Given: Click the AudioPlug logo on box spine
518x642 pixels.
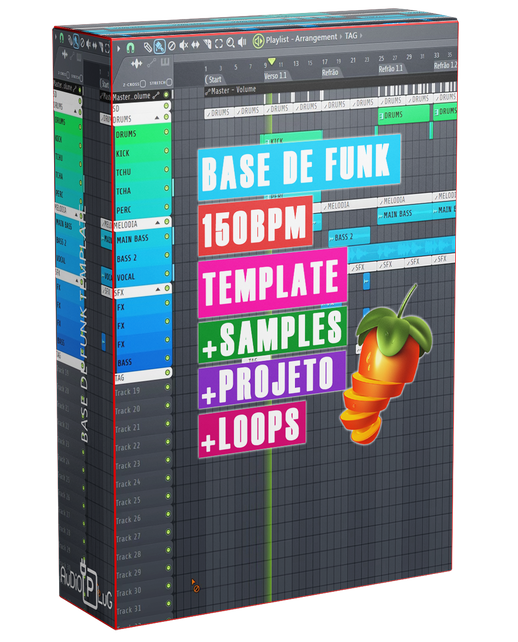Looking at the screenshot, I should click(85, 585).
